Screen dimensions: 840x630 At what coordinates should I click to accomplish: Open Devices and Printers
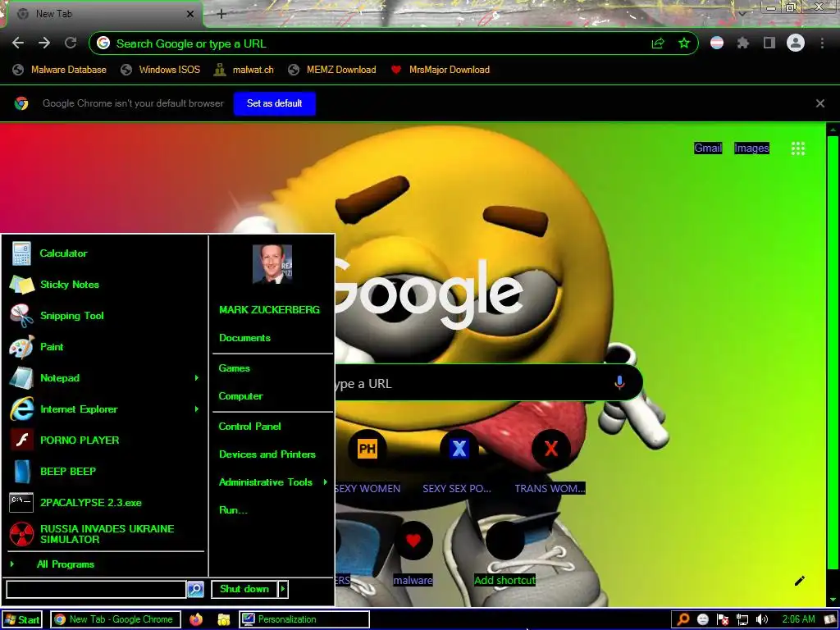[x=267, y=454]
